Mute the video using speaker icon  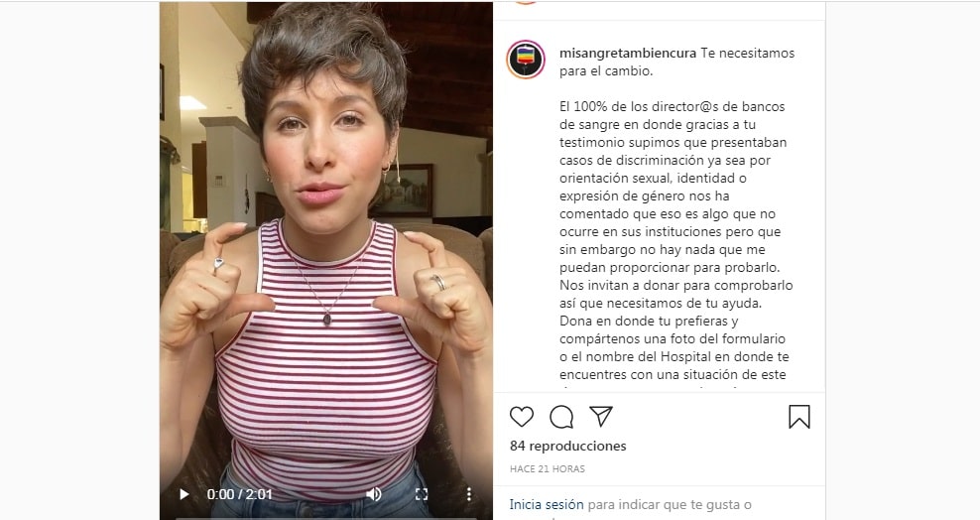374,494
